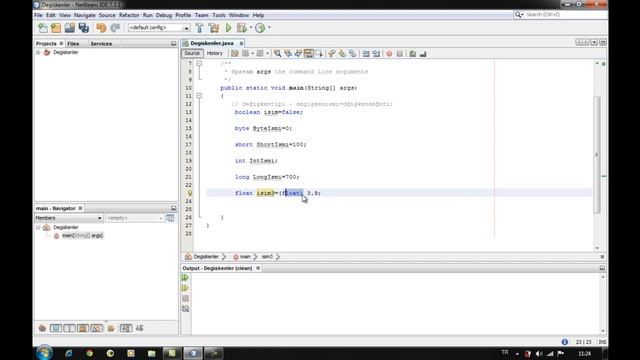Toggle Sort by Name in Navigator
640x360 pixels.
pyautogui.click(x=126, y=328)
